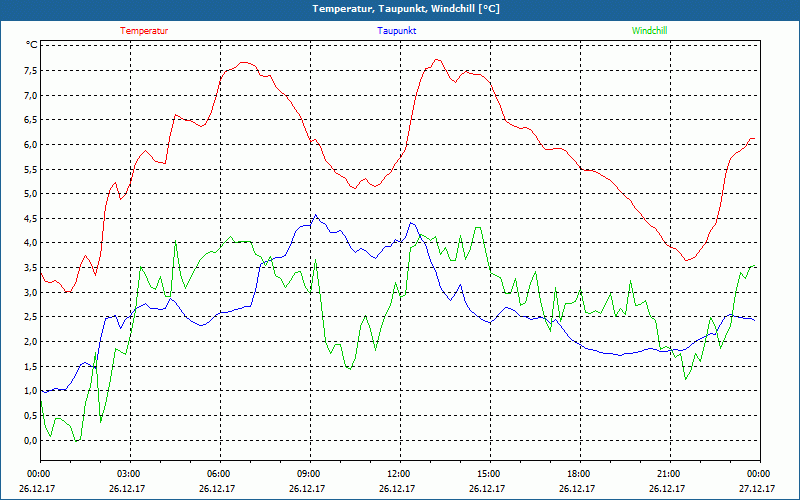Viewport: 800px width, 500px height.
Task: Click the green Windchill legend label
Action: [649, 31]
